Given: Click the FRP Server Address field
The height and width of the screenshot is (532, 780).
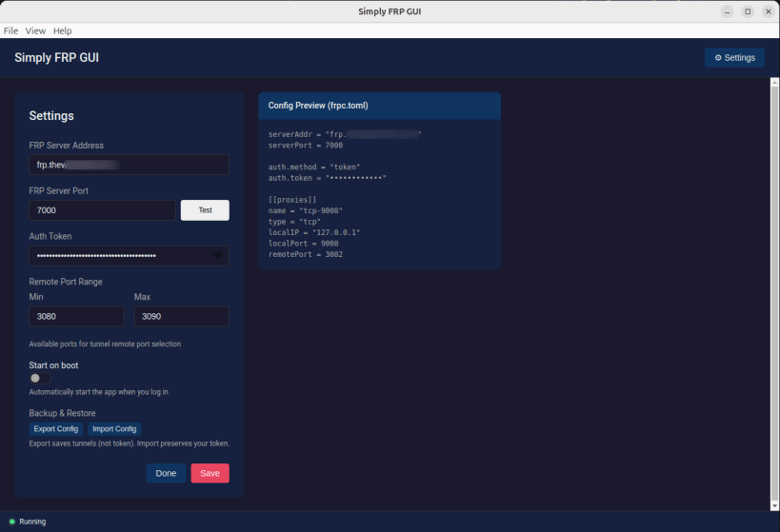Looking at the screenshot, I should (129, 165).
